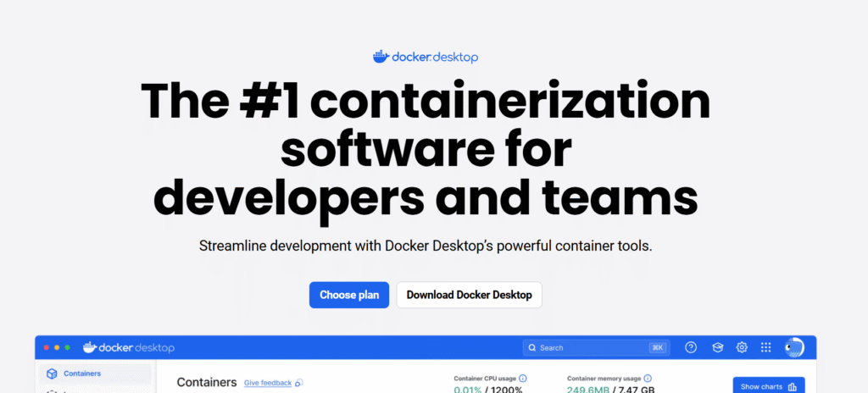Click Download Docker Desktop button

pos(469,295)
